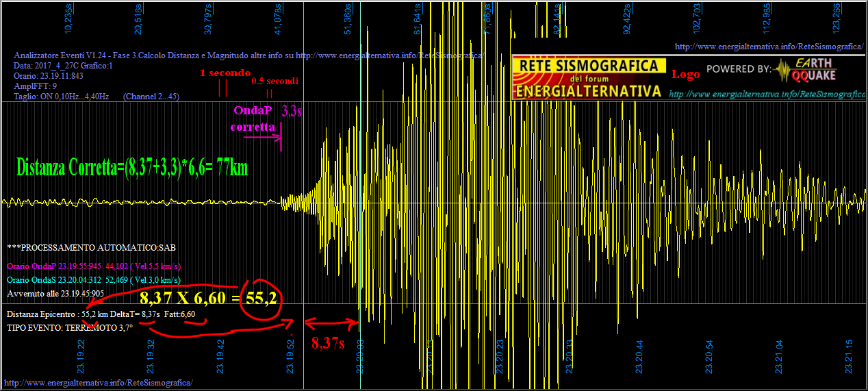Viewport: 868px width, 391px height.
Task: Click the URL in the Analizzatore Eventi title line
Action: click(390, 55)
